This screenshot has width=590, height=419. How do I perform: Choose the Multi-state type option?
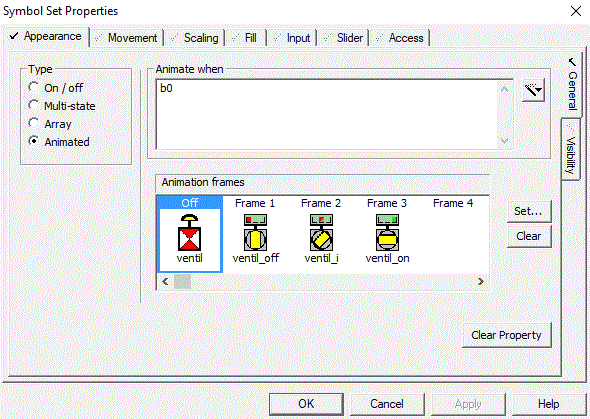[x=33, y=105]
